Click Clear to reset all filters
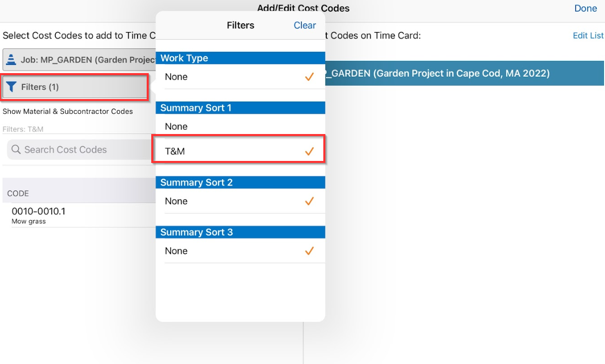605x364 pixels. [x=305, y=25]
